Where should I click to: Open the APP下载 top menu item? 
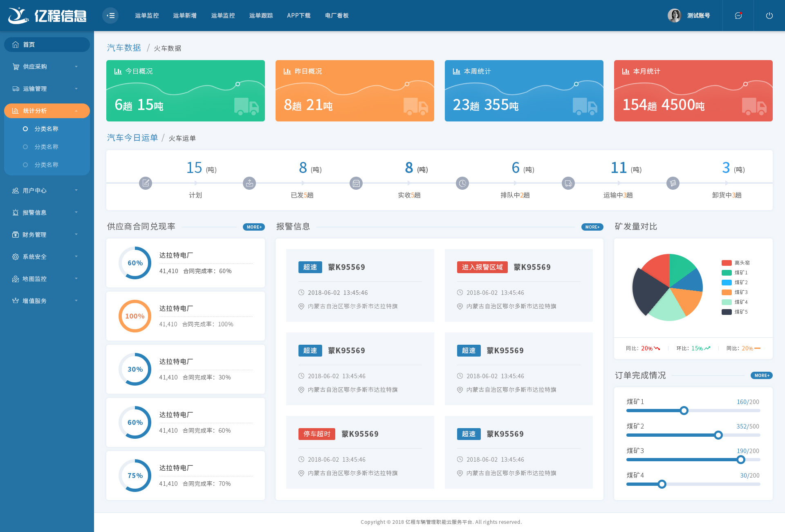(x=298, y=16)
